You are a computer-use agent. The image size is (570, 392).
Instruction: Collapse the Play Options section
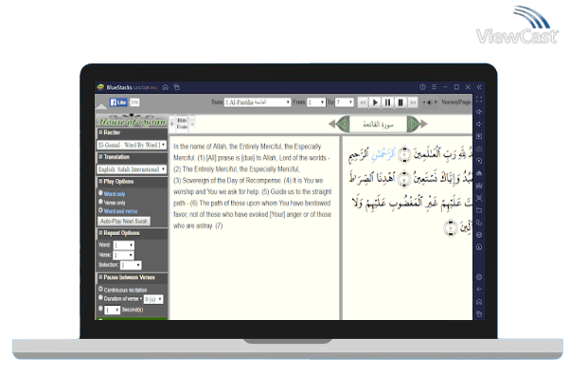pos(100,181)
